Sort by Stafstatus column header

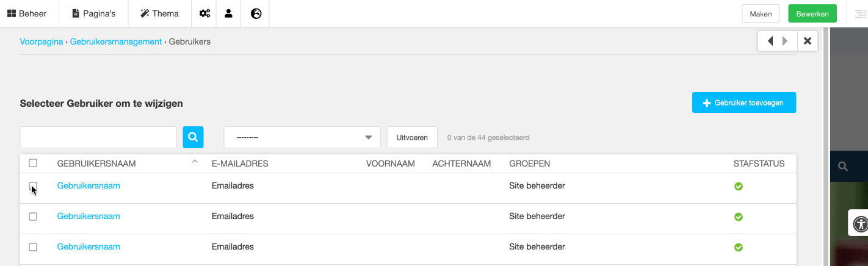tap(759, 164)
